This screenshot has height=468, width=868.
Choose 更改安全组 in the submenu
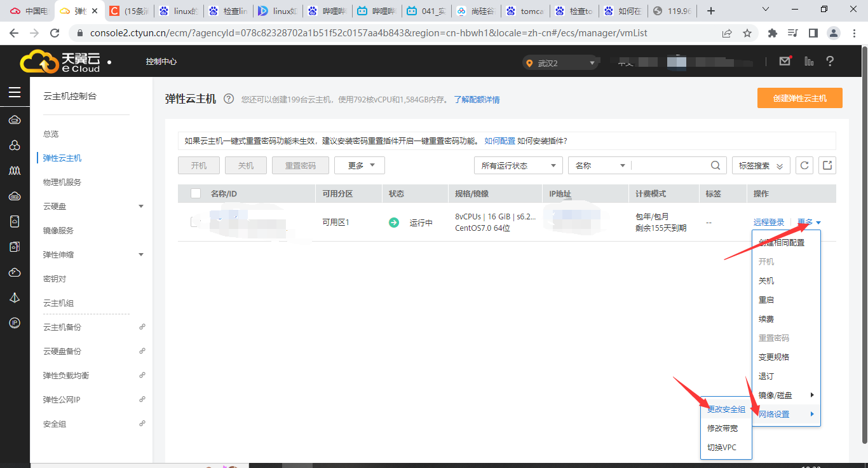tap(726, 410)
